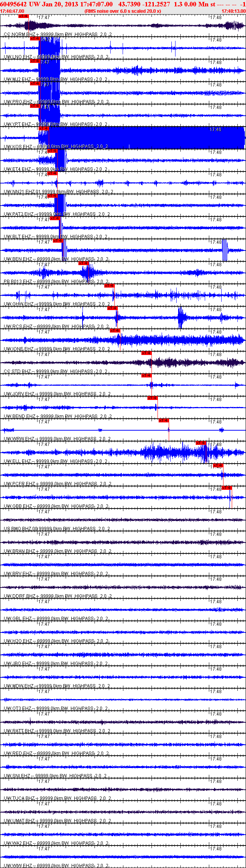
Task: Click the UW NN21 EHZ 01 station label
Action: pyautogui.click(x=58, y=192)
